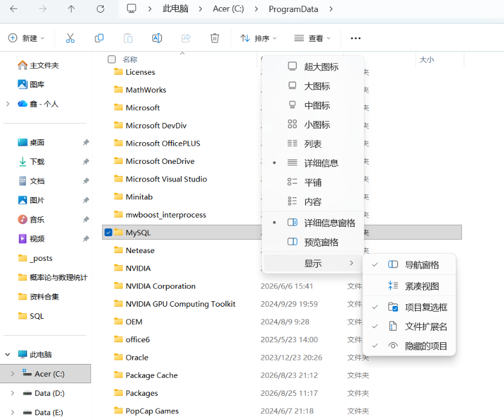
Task: Toggle hidden items (隐藏的项目) visibility
Action: pyautogui.click(x=409, y=346)
